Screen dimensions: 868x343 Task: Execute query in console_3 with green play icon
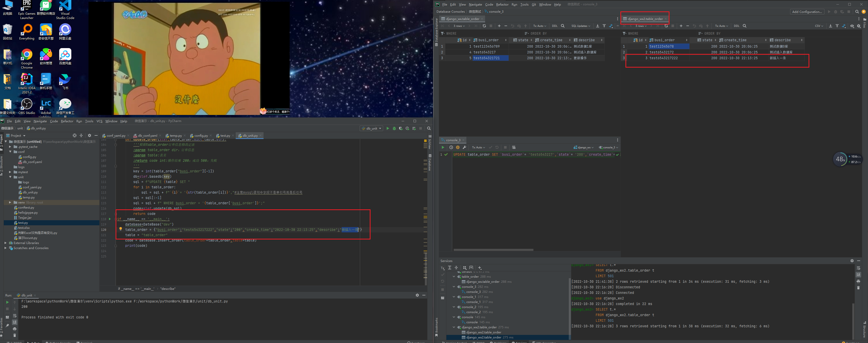click(443, 147)
